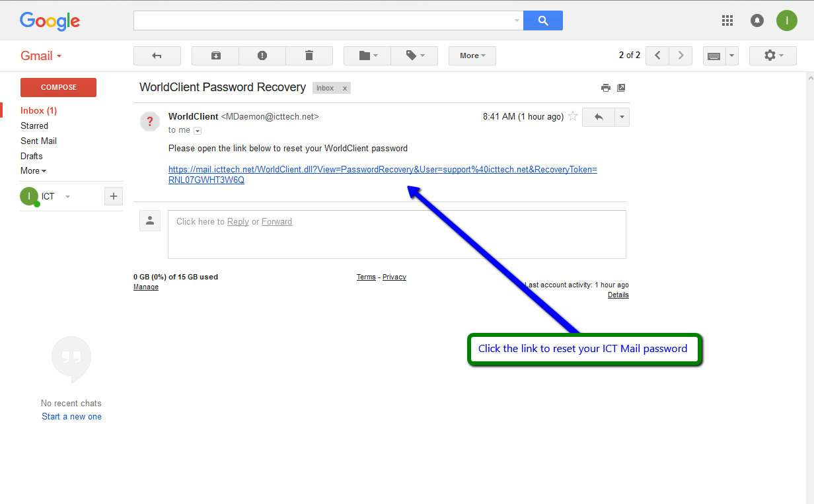Screen dimensions: 814x504
Task: Open the WorldClient password recovery link
Action: [x=382, y=170]
